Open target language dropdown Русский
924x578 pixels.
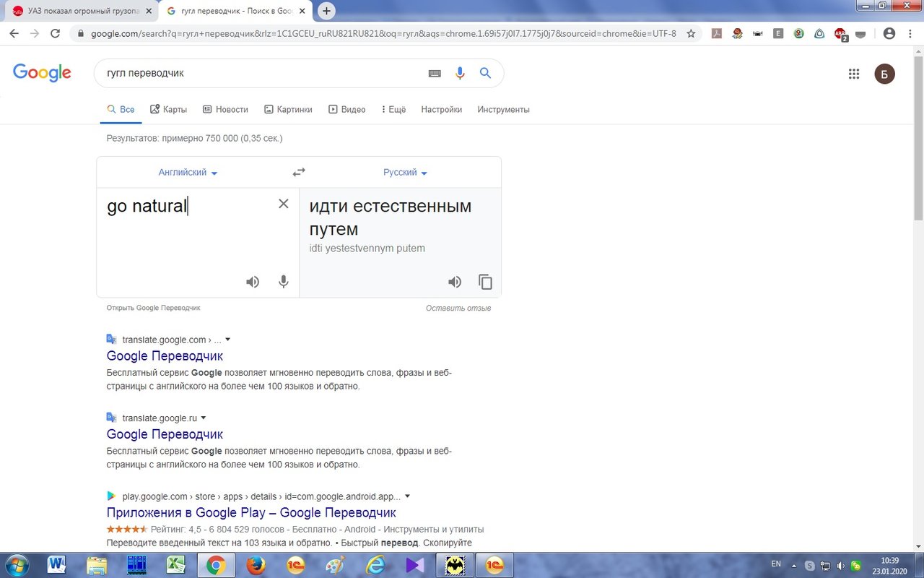(x=406, y=173)
